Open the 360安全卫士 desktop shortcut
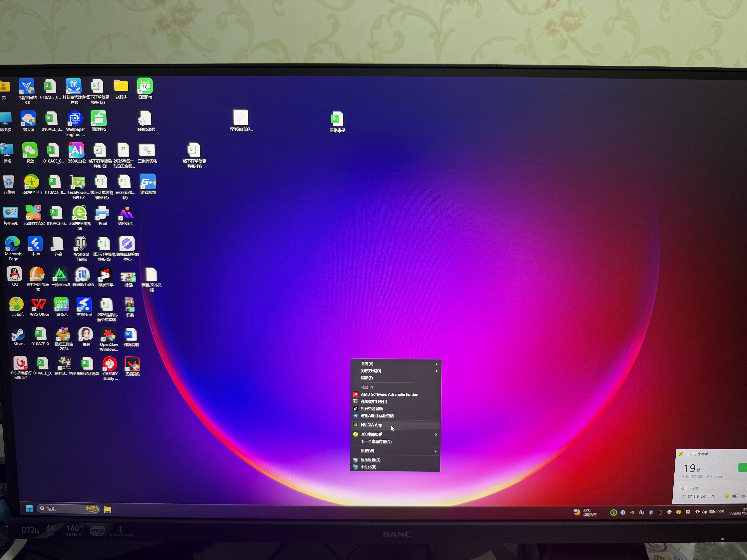The width and height of the screenshot is (747, 560). coord(32,184)
